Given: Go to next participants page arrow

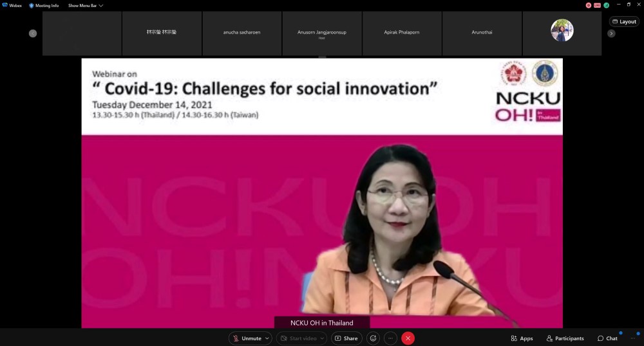Looking at the screenshot, I should point(611,33).
